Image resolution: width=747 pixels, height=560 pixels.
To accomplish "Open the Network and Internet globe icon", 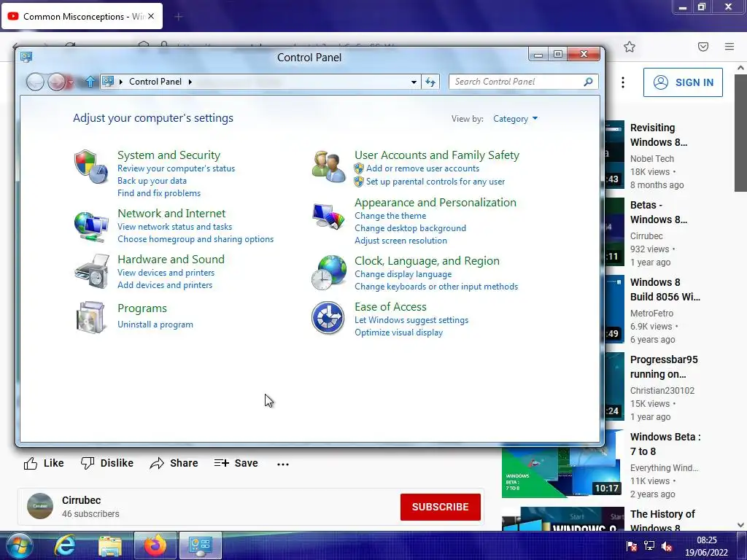I will [x=91, y=226].
